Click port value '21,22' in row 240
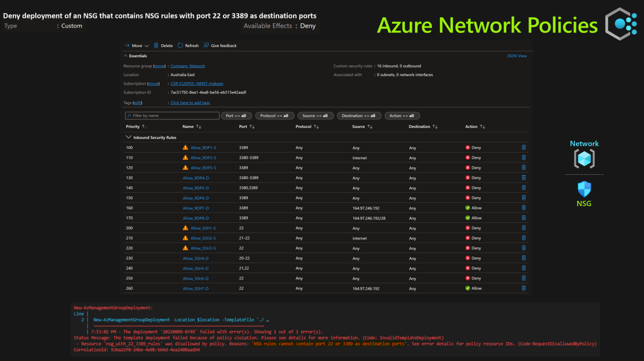 coord(244,268)
